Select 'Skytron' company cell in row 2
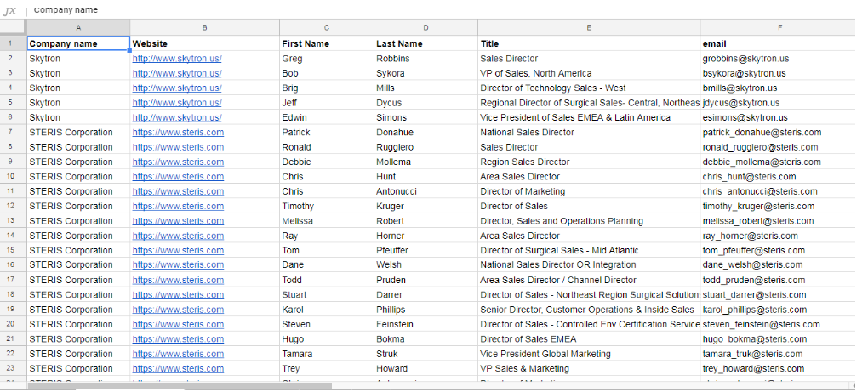 tap(78, 59)
